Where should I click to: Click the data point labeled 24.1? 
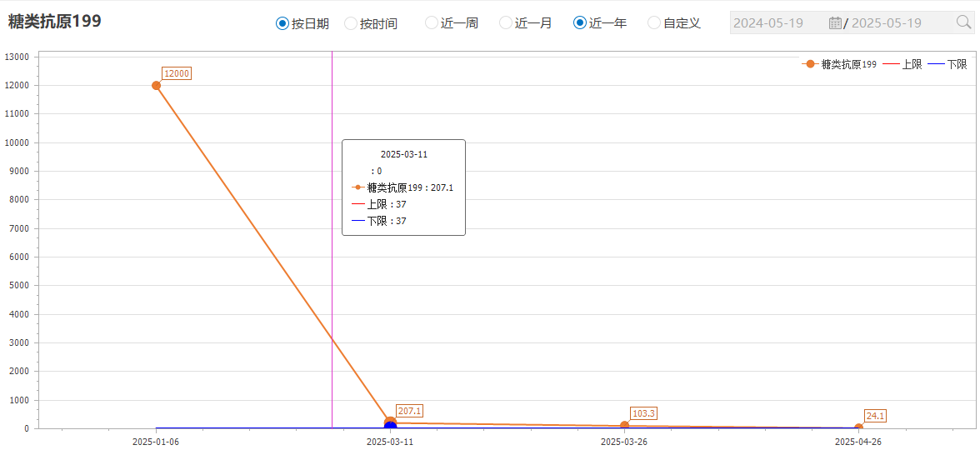[858, 428]
